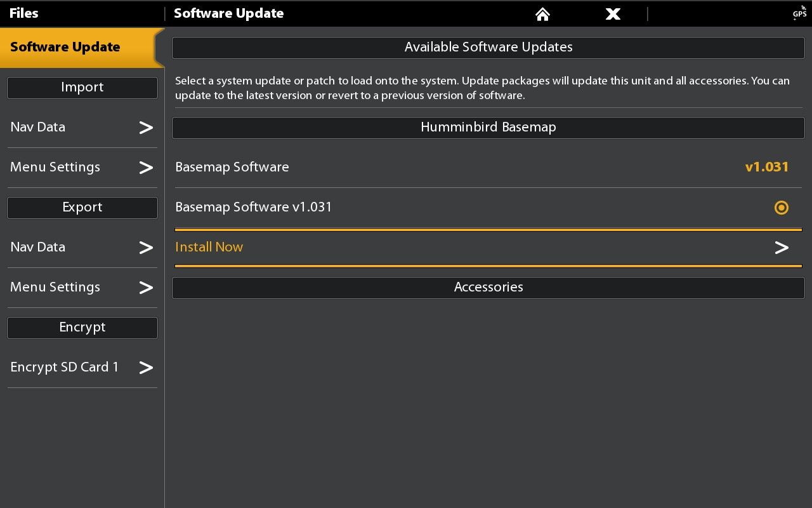
Task: Click the Accessories header
Action: coord(488,288)
